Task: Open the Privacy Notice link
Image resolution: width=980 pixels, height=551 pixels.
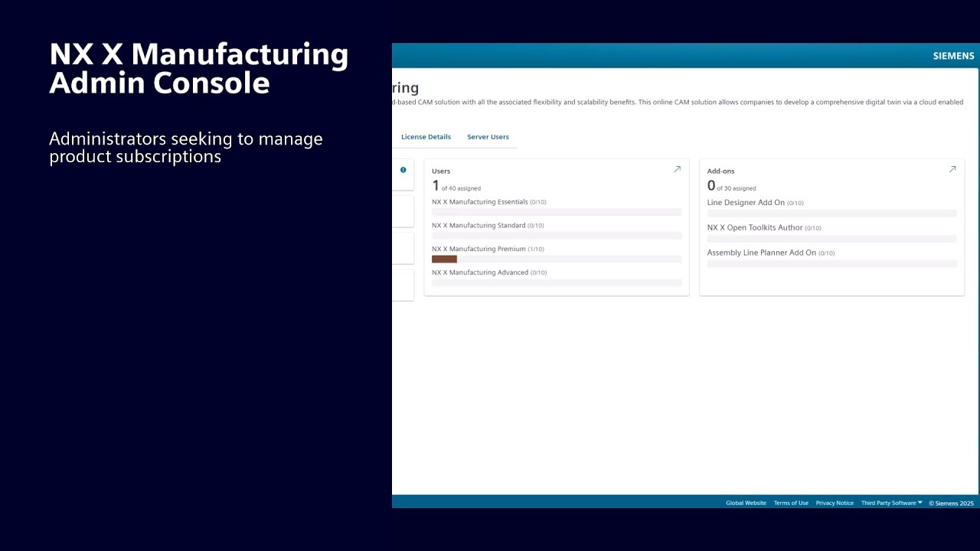Action: click(x=835, y=503)
